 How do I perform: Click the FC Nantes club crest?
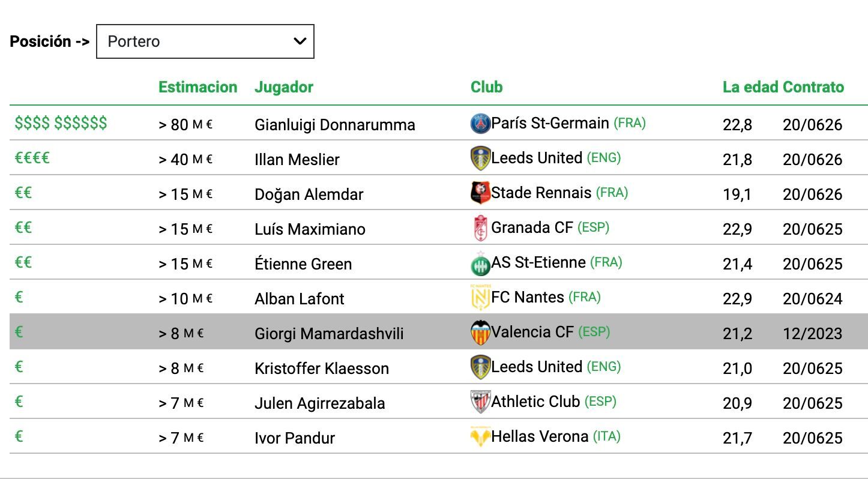coord(480,298)
